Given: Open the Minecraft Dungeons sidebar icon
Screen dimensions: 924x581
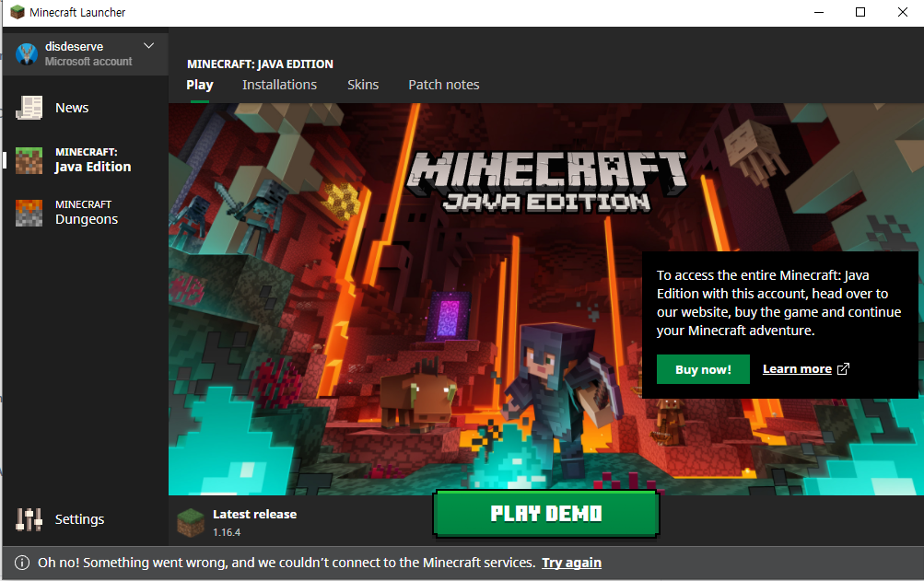Looking at the screenshot, I should [x=29, y=213].
